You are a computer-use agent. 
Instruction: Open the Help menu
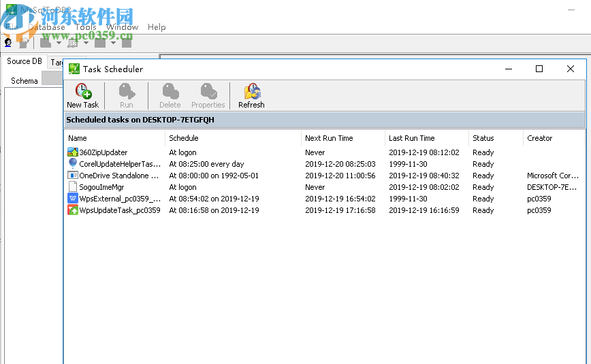(x=157, y=27)
